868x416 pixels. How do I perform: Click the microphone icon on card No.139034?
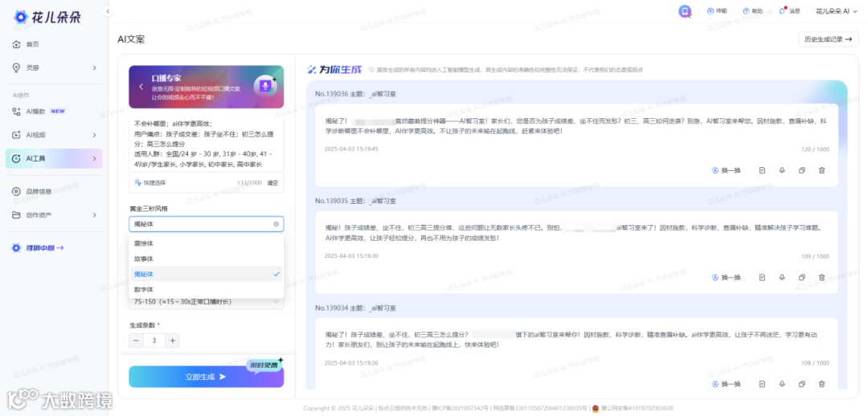(782, 384)
